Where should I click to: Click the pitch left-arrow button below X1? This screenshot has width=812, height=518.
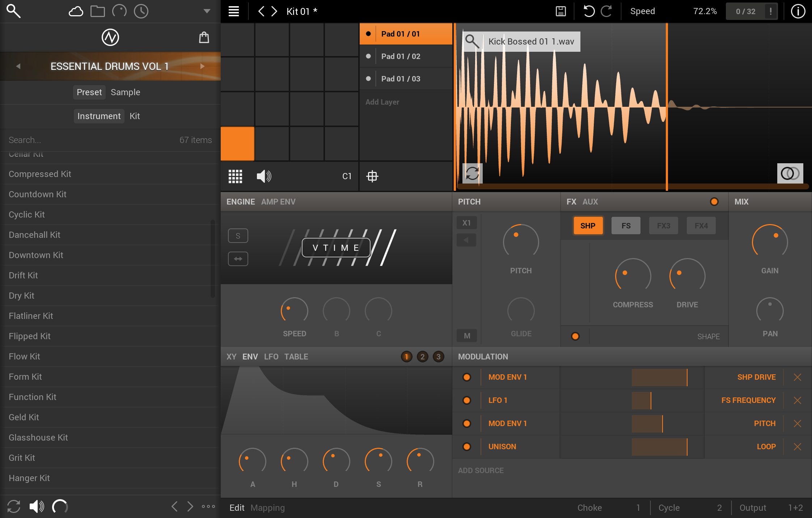467,240
